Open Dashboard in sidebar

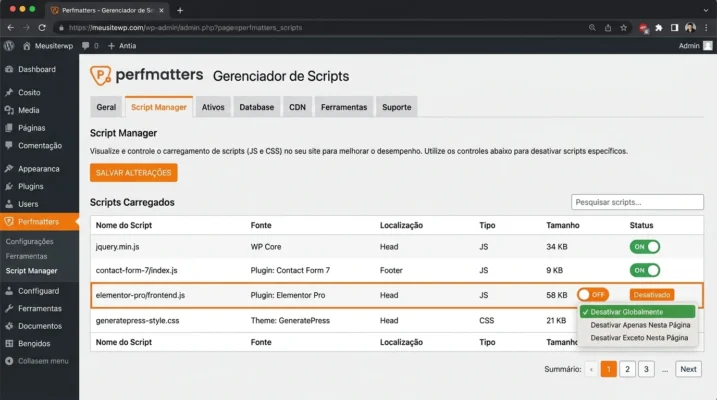[x=39, y=69]
